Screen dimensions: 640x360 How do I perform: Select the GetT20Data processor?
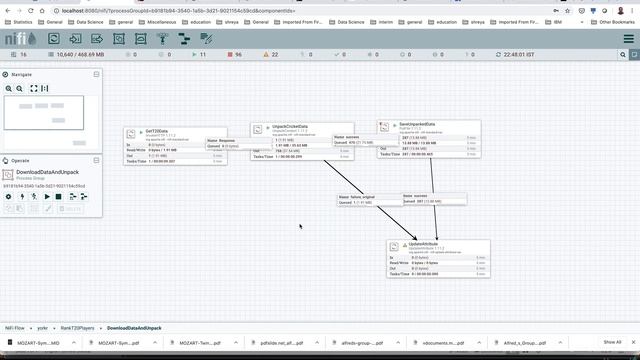click(x=176, y=146)
